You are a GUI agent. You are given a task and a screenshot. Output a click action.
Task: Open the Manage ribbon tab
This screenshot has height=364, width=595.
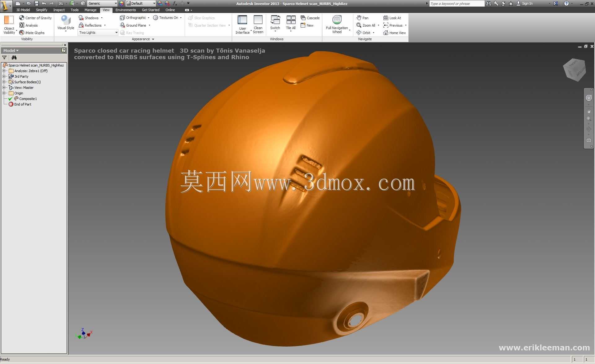tap(90, 10)
